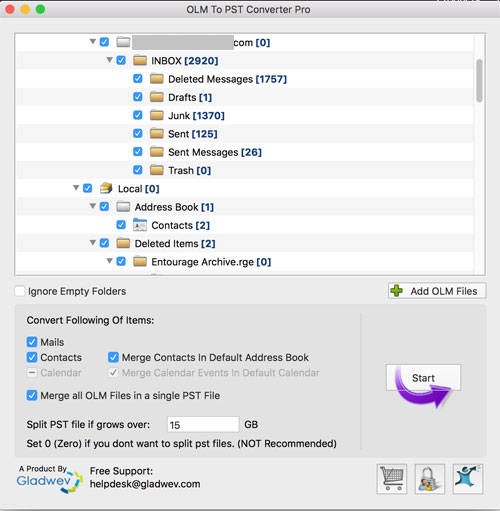500x511 pixels.
Task: Click the Address Book [1] label
Action: coord(174,207)
